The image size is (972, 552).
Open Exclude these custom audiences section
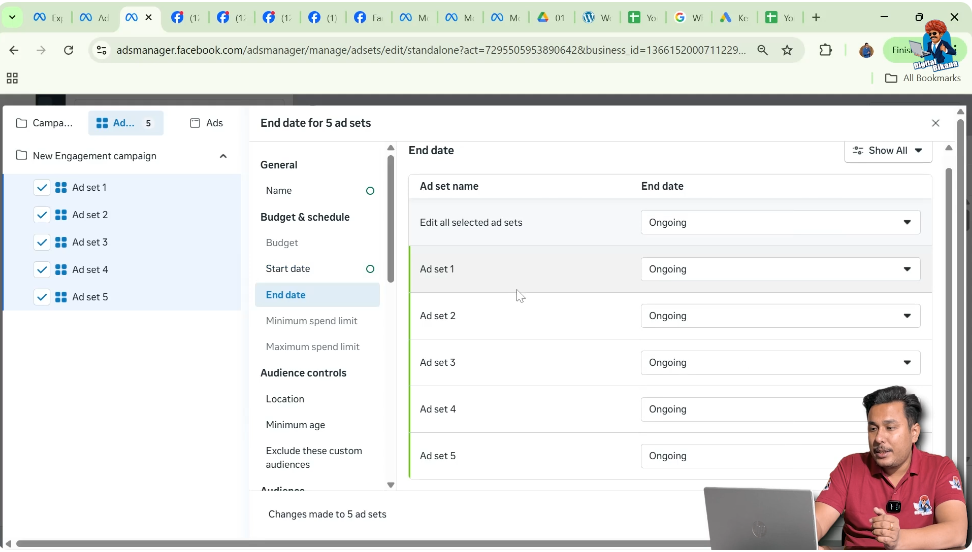[317, 458]
